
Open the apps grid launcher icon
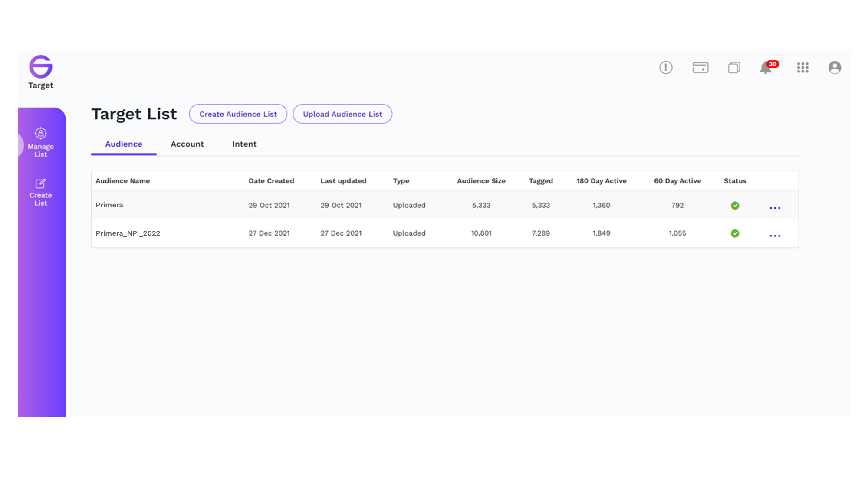(x=803, y=67)
